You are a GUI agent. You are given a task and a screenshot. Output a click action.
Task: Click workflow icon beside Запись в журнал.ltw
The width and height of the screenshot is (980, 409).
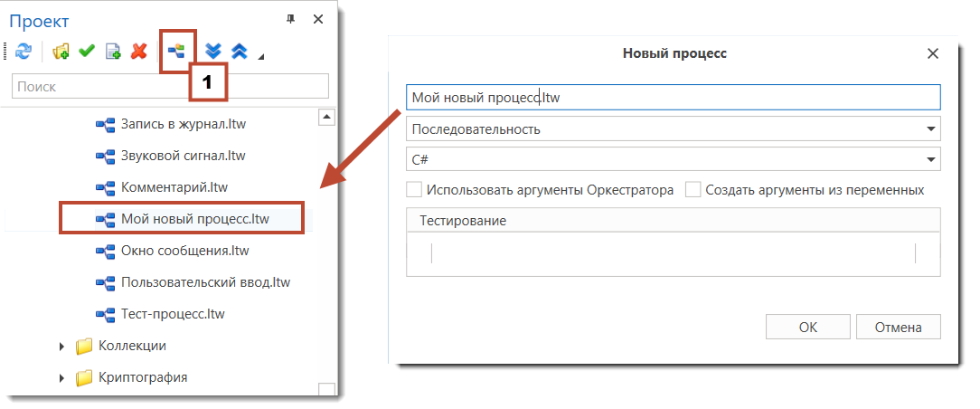coord(104,125)
